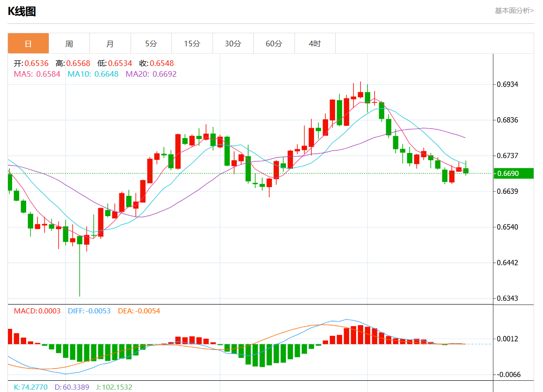Click the 开:0.6536 opening price value
The height and width of the screenshot is (392, 543).
click(31, 63)
